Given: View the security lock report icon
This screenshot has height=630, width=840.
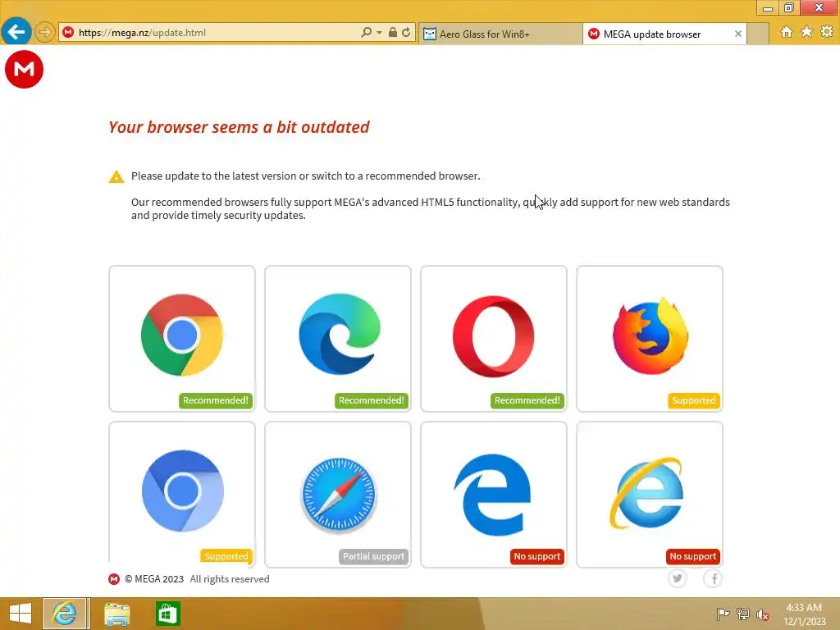Looking at the screenshot, I should 393,32.
